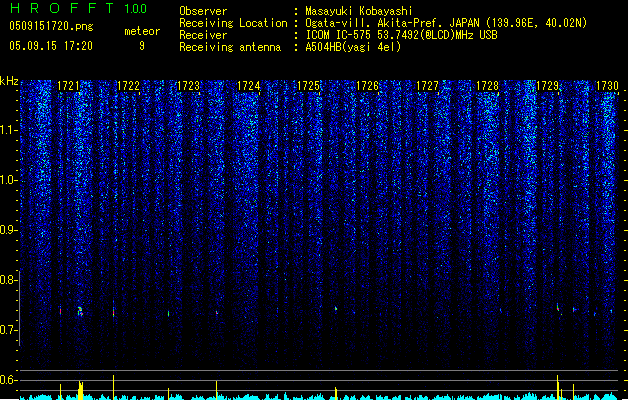
Task: Click the Receiving antenna label
Action: 230,47
